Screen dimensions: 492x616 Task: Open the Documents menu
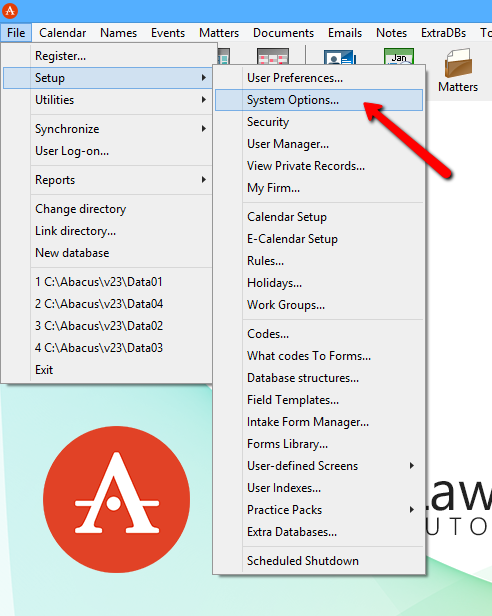pyautogui.click(x=283, y=33)
